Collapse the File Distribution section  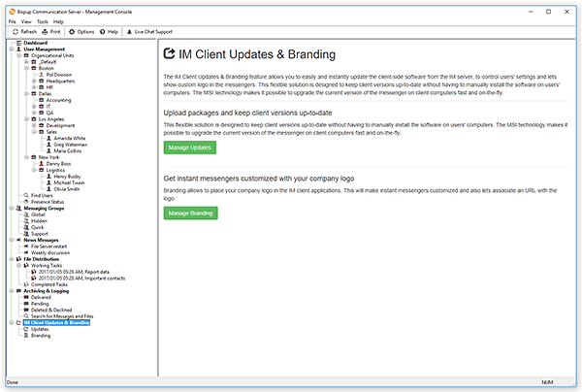[10, 258]
